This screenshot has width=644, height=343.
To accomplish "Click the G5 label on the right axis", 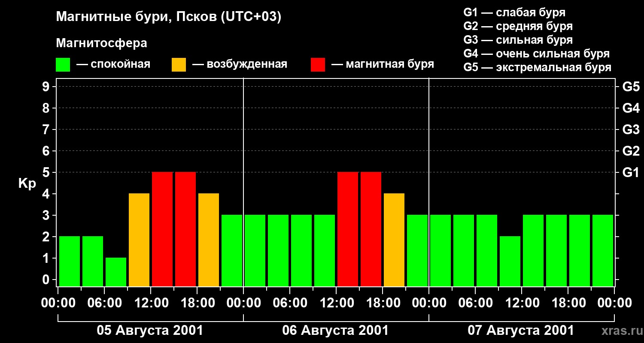I will click(631, 87).
